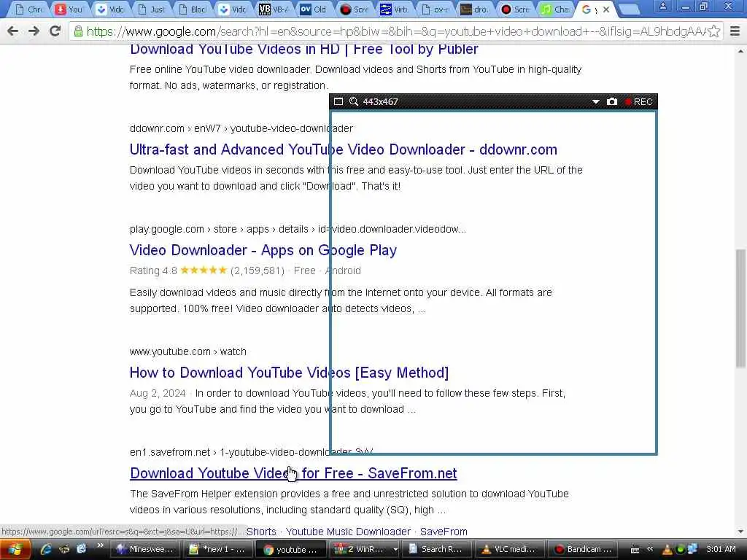Launch Internet Explorer from quick launch
747x560 pixels.
click(45, 549)
